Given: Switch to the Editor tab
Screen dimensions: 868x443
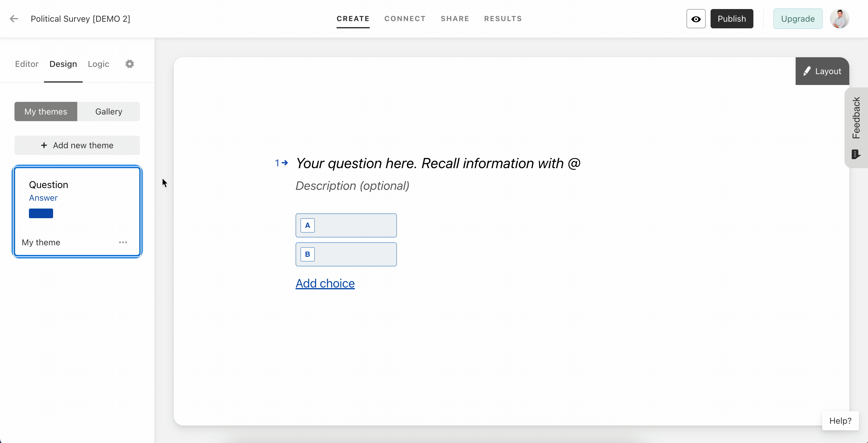Looking at the screenshot, I should pyautogui.click(x=27, y=64).
